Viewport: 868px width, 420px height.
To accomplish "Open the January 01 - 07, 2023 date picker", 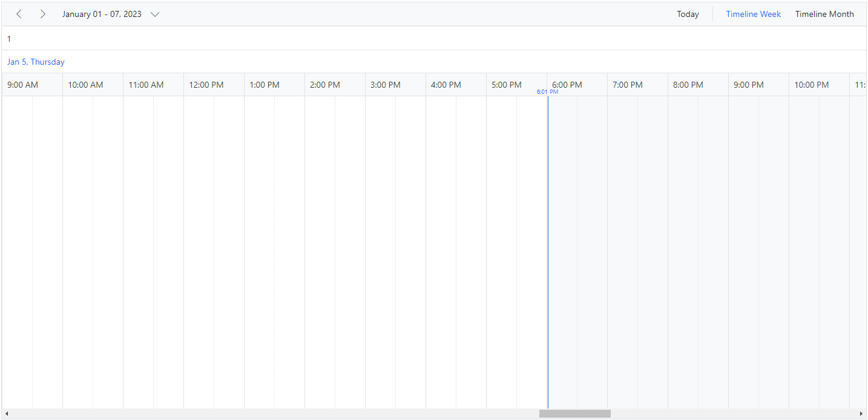I will (110, 14).
